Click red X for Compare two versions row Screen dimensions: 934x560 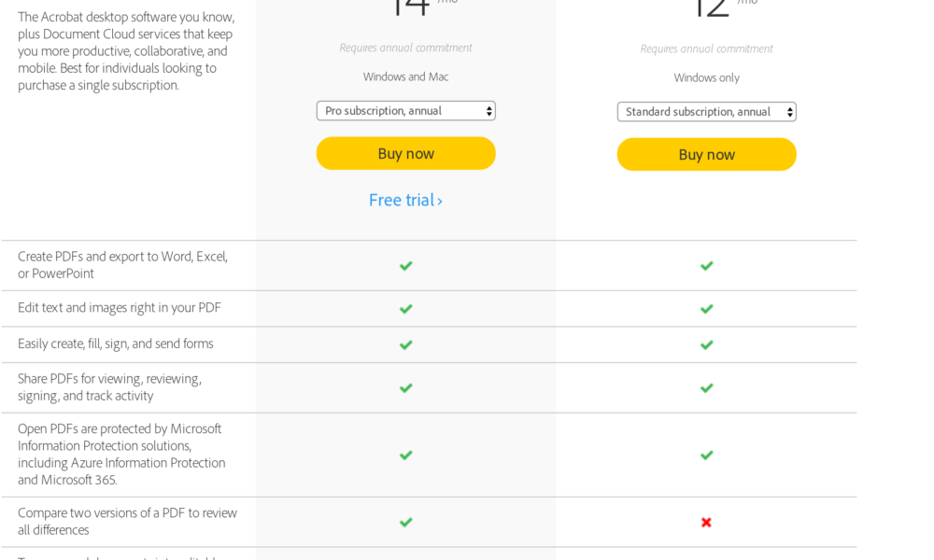point(707,523)
